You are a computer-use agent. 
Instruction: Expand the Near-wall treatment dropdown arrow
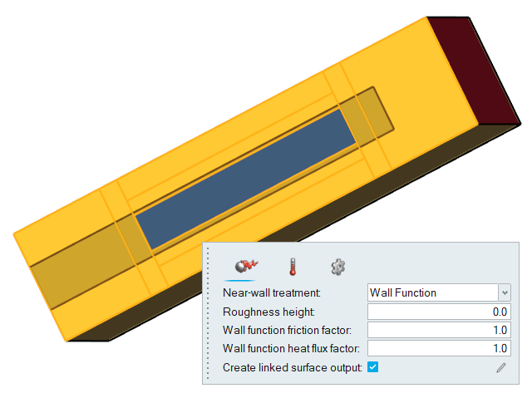pos(505,292)
